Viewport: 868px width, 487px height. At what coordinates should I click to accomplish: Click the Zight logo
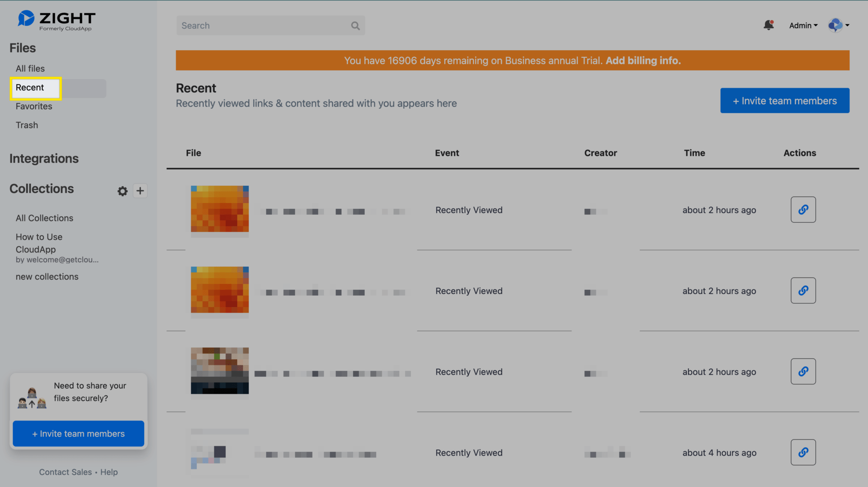point(57,20)
